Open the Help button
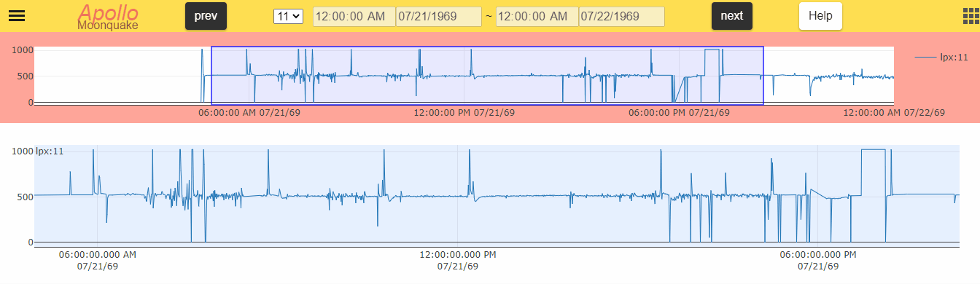Viewport: 980px width, 284px height. coord(820,16)
